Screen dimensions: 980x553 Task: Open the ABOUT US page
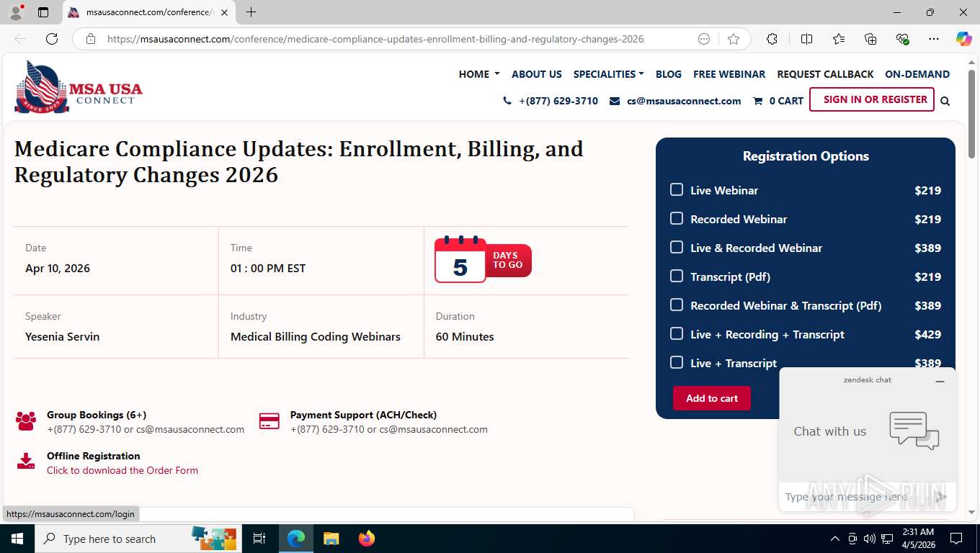[537, 74]
